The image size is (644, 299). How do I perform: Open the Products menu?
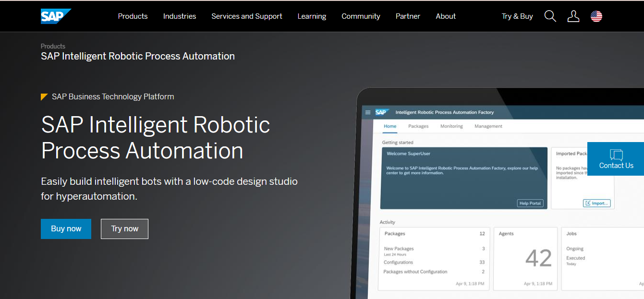click(133, 16)
